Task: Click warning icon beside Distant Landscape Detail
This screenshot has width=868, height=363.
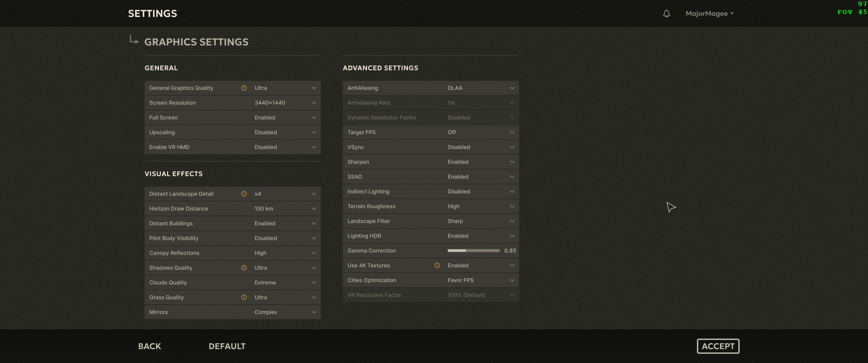Action: (243, 194)
